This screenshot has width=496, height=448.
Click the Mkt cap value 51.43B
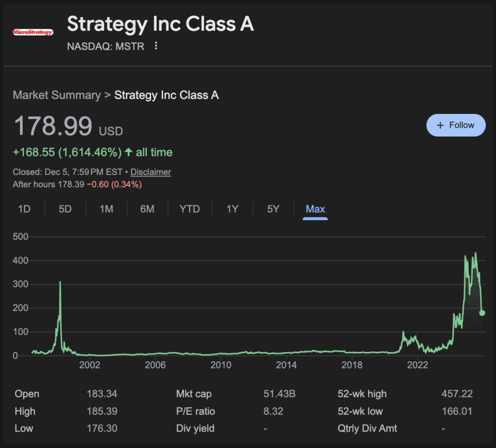click(x=279, y=394)
